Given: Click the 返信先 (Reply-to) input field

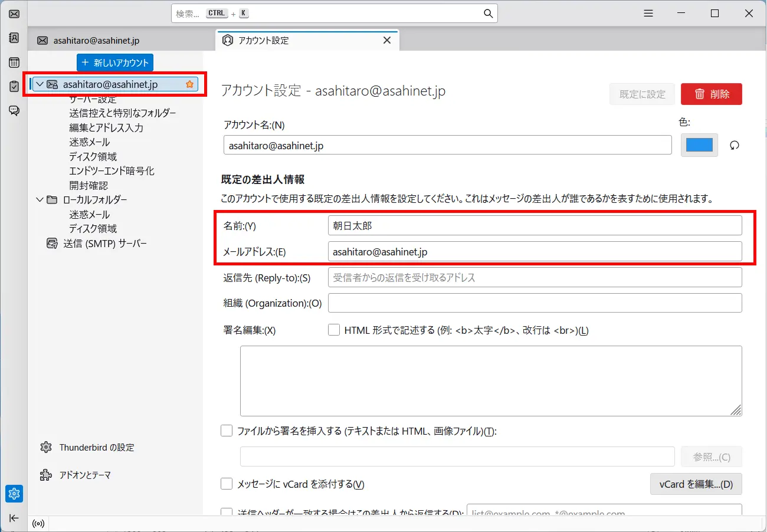Looking at the screenshot, I should click(535, 277).
